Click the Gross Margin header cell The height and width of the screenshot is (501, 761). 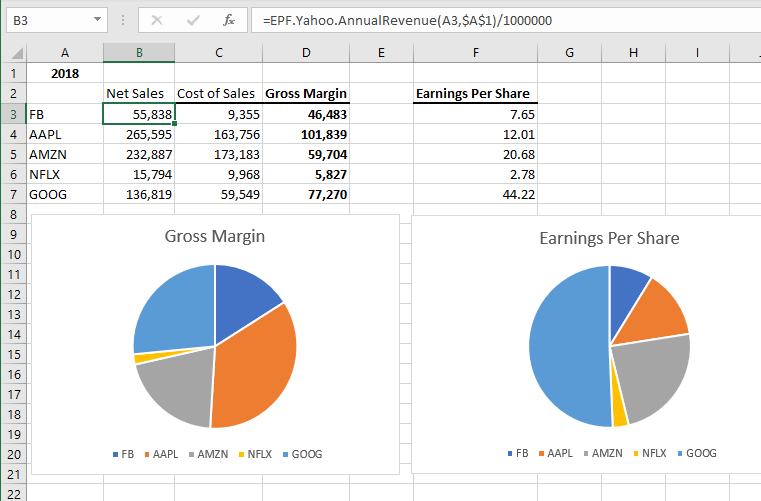[306, 93]
